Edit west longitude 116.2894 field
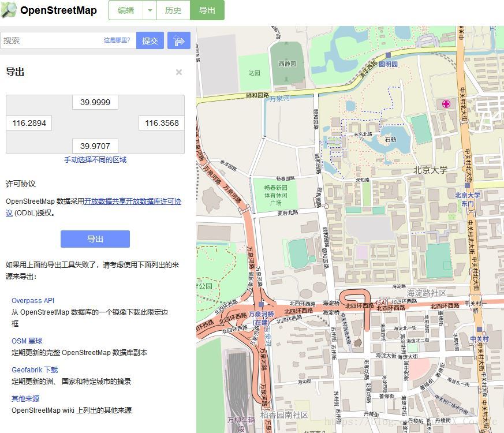 [x=29, y=123]
